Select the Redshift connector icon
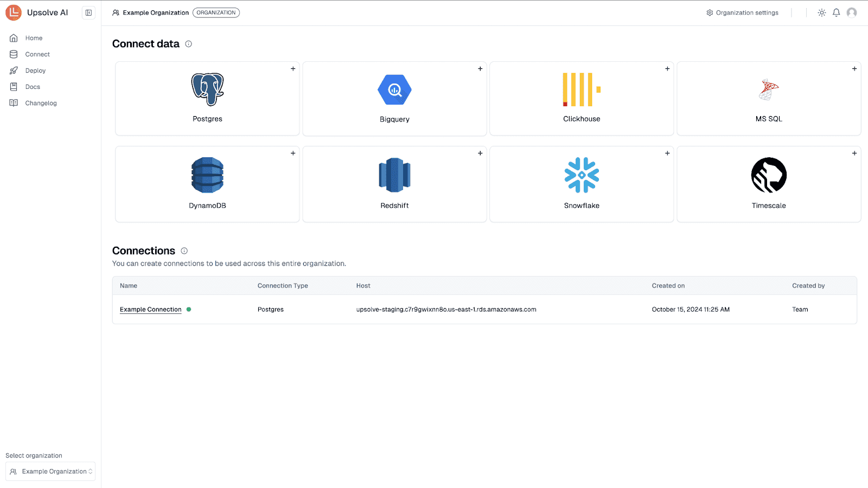 (x=394, y=175)
